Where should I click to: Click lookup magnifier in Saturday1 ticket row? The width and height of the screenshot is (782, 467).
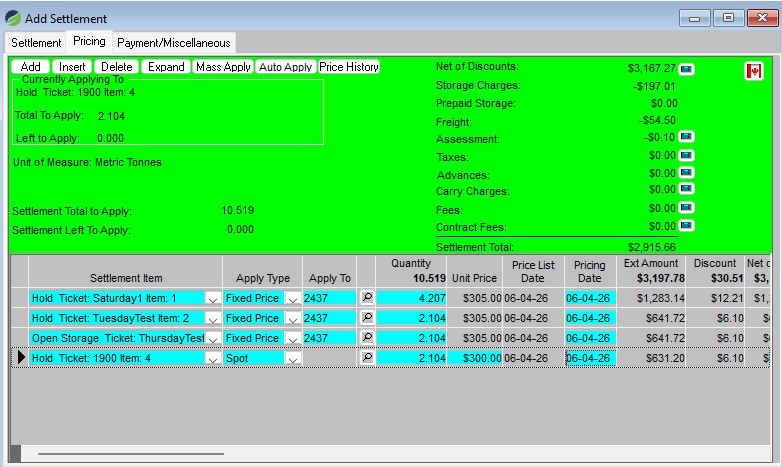point(367,297)
